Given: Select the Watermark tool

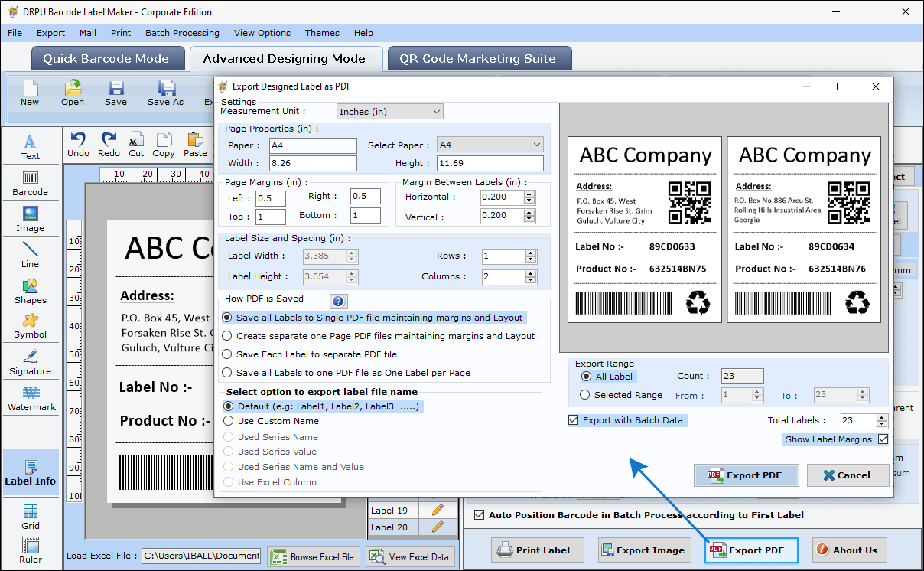Looking at the screenshot, I should [x=31, y=398].
